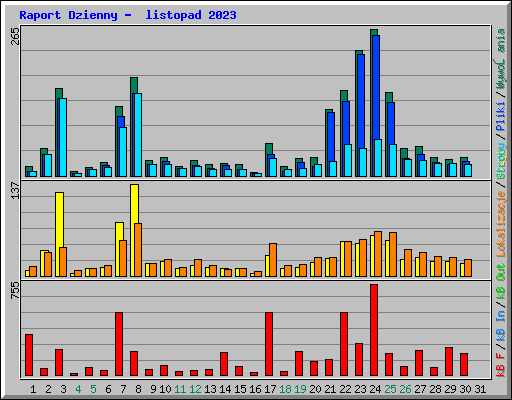Click day label 8 on the x-axis

click(138, 389)
